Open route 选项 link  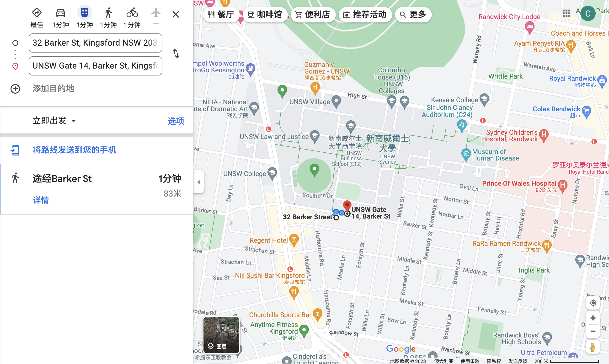coord(176,121)
